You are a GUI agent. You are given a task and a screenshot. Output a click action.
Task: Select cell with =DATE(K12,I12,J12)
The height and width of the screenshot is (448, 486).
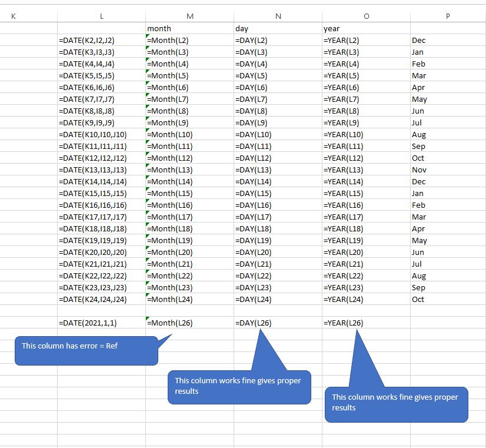tap(101, 158)
